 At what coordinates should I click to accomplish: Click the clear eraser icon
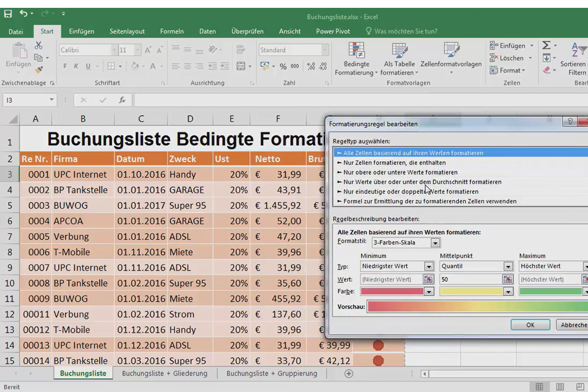tap(547, 70)
